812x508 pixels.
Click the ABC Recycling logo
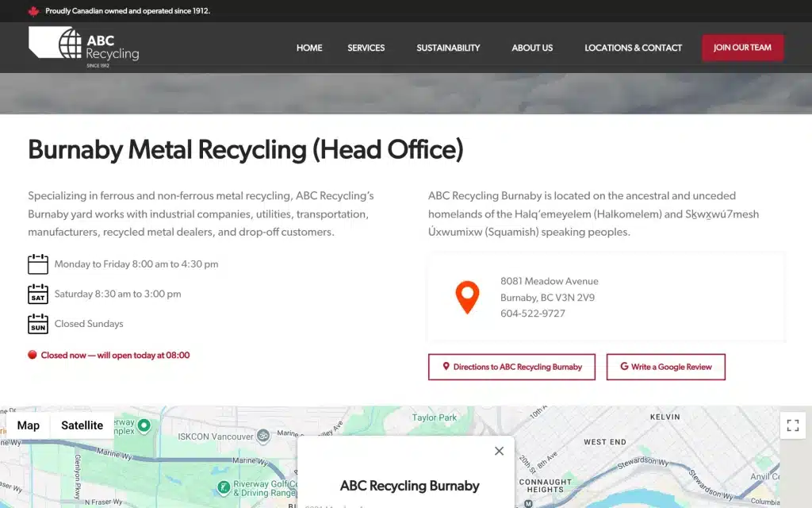point(84,47)
